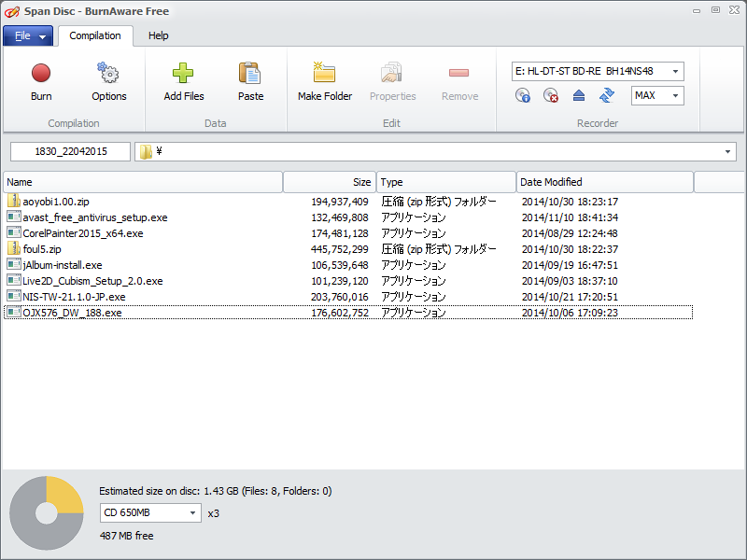747x560 pixels.
Task: Click the OJX576_DW_188.exe file icon
Action: [x=14, y=312]
